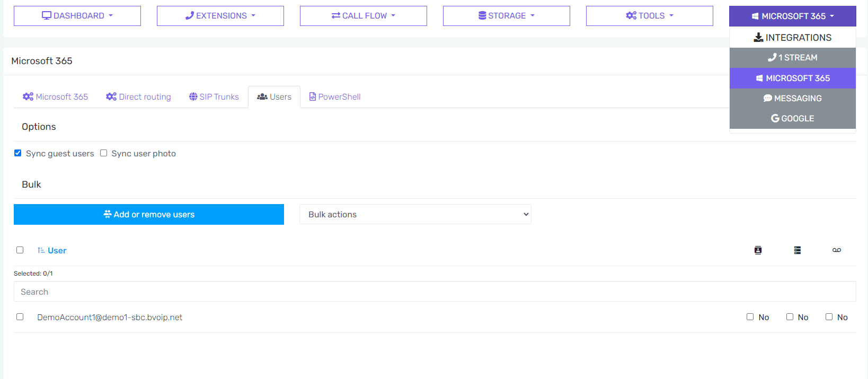Click the server column header icon
The height and width of the screenshot is (379, 868).
point(797,250)
